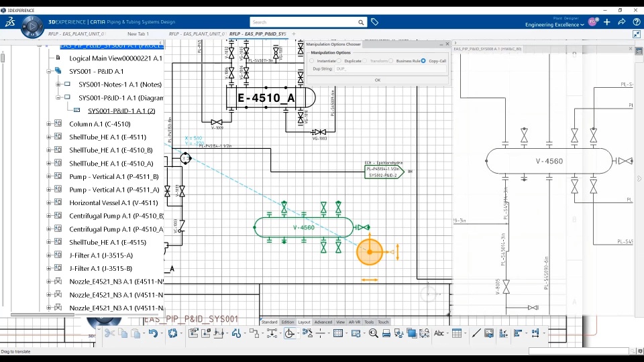Screen dimensions: 644x362
Task: Select the Business Rule radio button
Action: (x=390, y=61)
